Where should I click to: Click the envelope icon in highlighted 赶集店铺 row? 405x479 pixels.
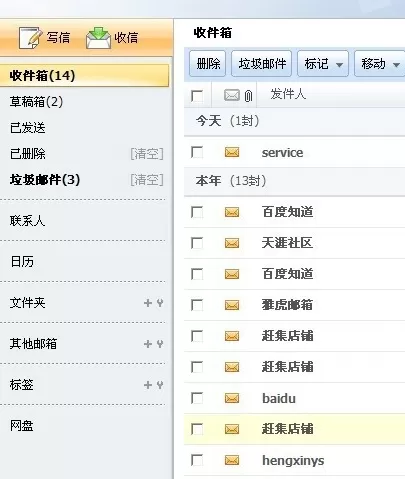tap(232, 429)
